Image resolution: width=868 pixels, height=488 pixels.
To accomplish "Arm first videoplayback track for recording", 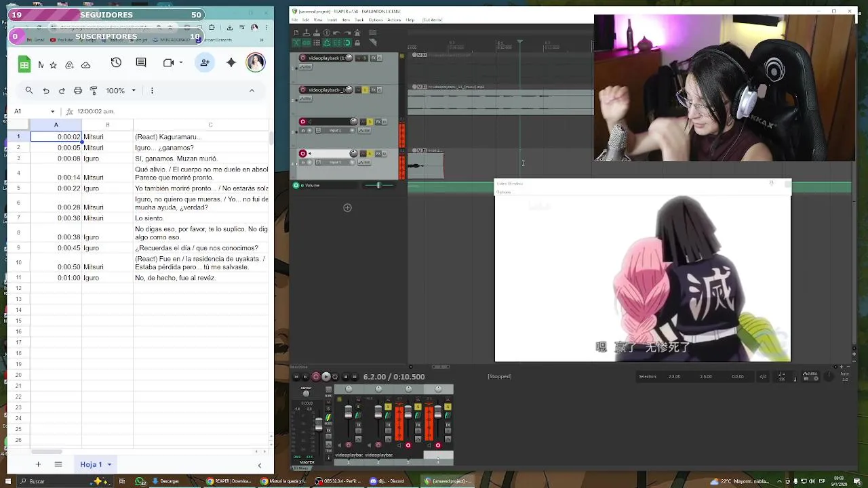I will click(302, 58).
